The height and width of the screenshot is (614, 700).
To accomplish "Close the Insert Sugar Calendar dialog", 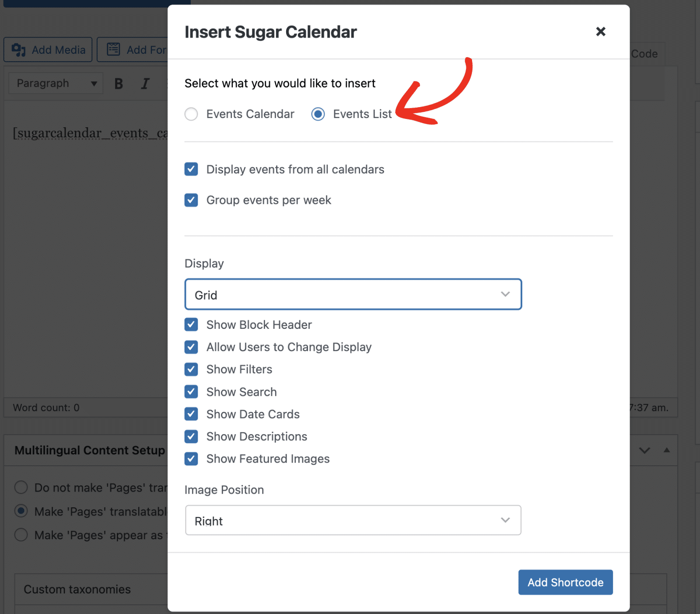I will 600,31.
